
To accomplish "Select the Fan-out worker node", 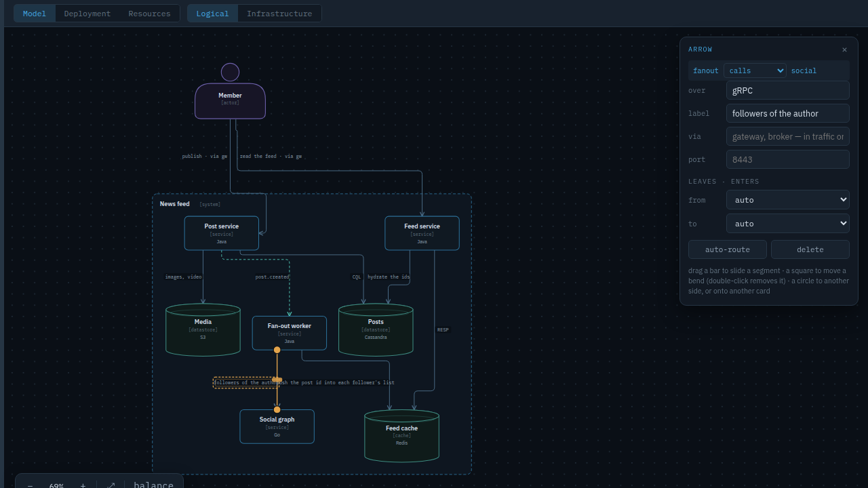I will [x=290, y=333].
